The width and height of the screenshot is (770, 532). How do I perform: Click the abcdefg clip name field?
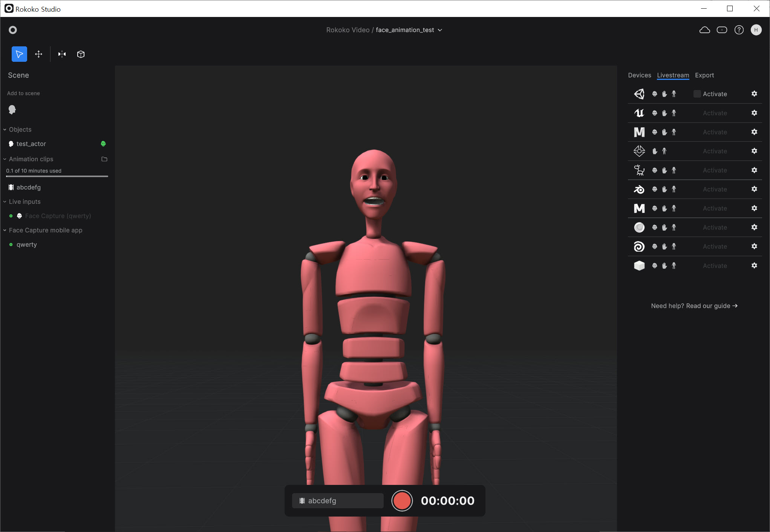tap(338, 501)
